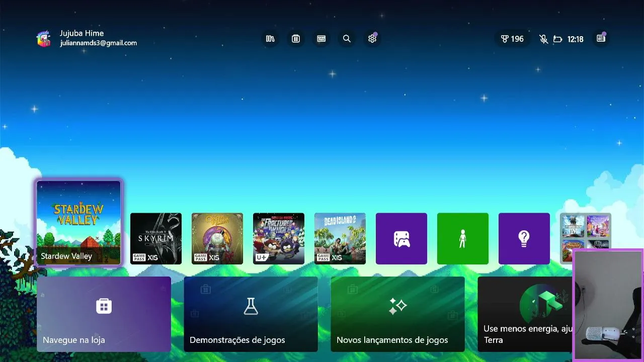This screenshot has height=362, width=644.
Task: Click the juliannamds3@gmail.com account email
Action: [x=99, y=43]
